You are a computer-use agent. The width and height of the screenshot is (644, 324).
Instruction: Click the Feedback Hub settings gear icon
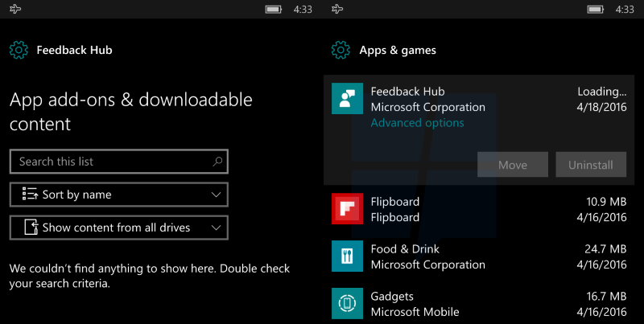(19, 50)
